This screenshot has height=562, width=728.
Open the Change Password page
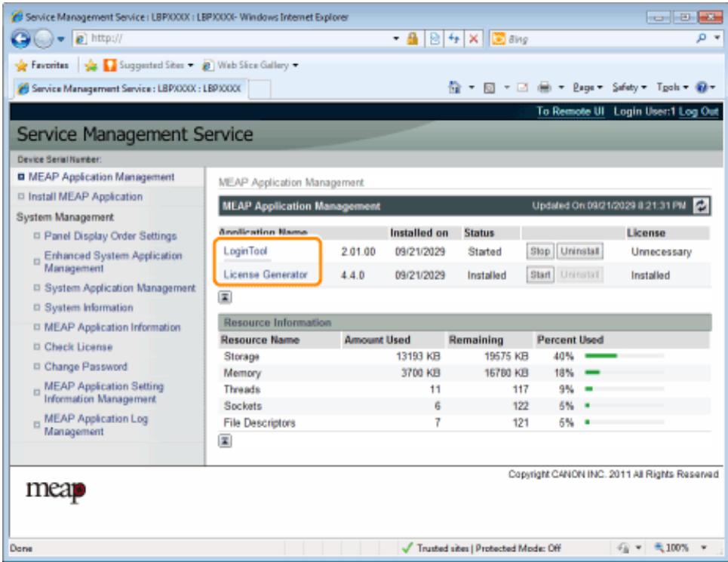85,367
